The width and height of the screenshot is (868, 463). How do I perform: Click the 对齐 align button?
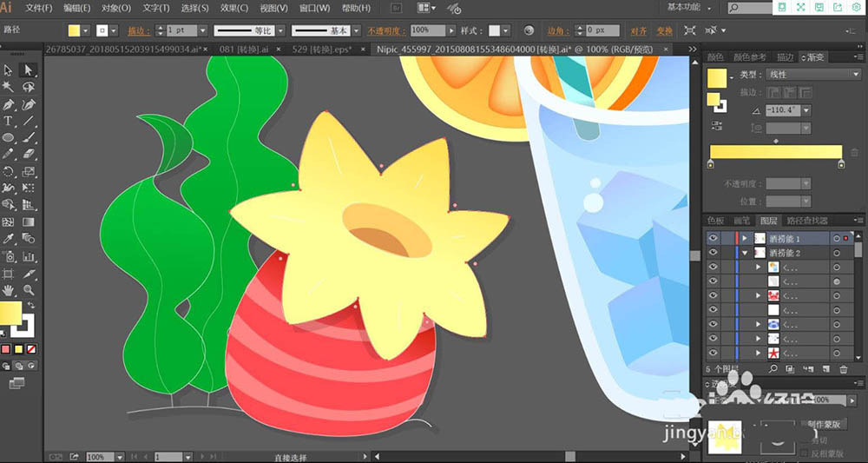[x=638, y=30]
